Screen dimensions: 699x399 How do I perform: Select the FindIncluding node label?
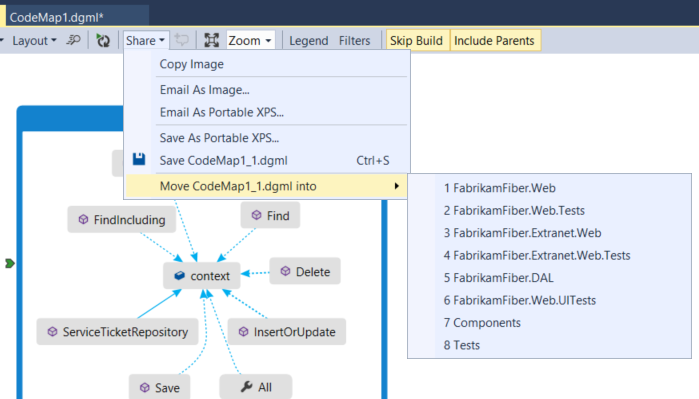click(129, 220)
